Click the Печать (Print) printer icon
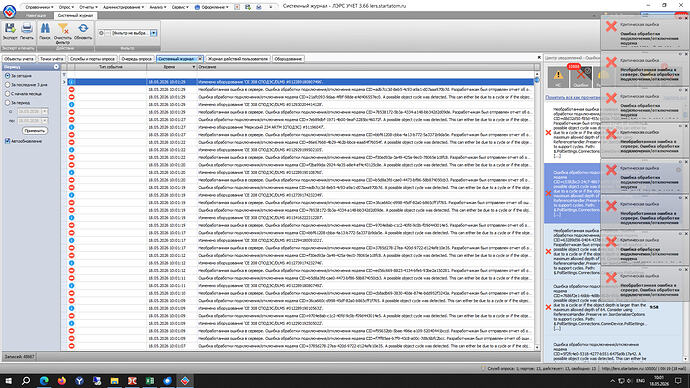The height and width of the screenshot is (388, 690). pyautogui.click(x=27, y=29)
